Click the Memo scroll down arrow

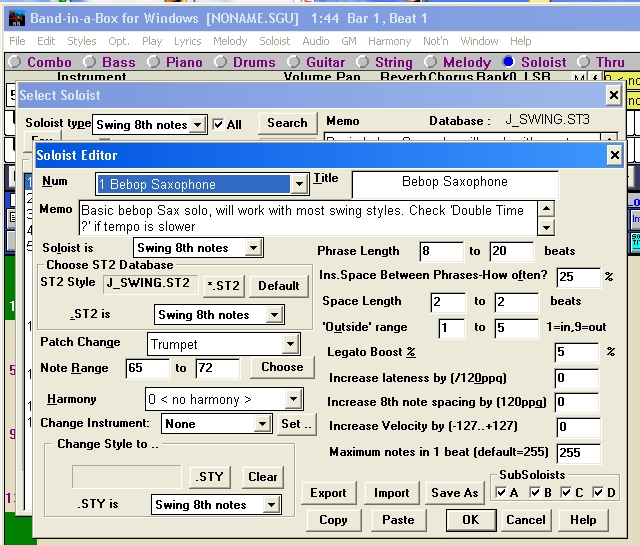pyautogui.click(x=546, y=227)
